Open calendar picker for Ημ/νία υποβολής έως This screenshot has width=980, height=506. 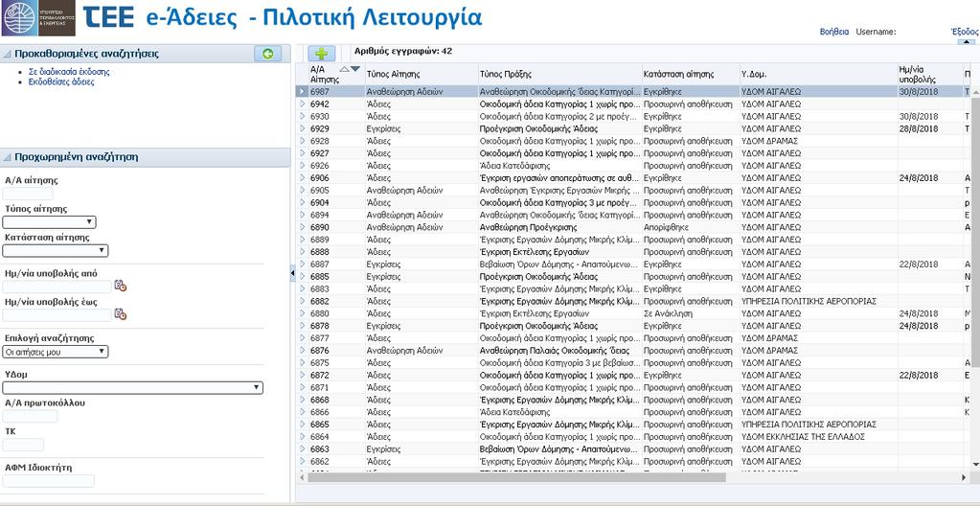pyautogui.click(x=121, y=314)
